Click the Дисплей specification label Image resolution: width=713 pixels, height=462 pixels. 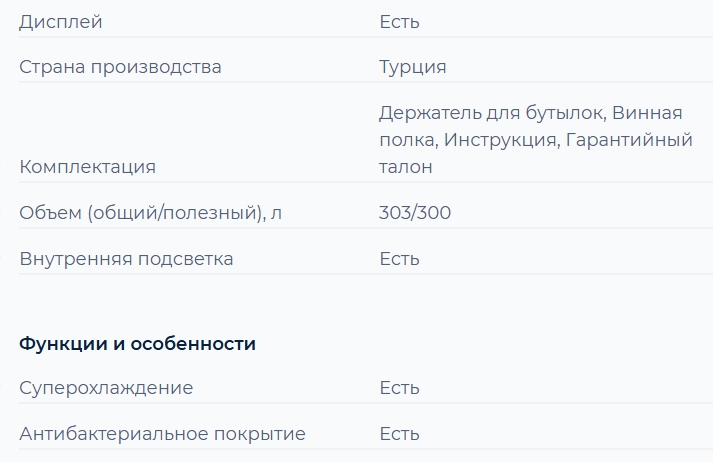pyautogui.click(x=60, y=21)
